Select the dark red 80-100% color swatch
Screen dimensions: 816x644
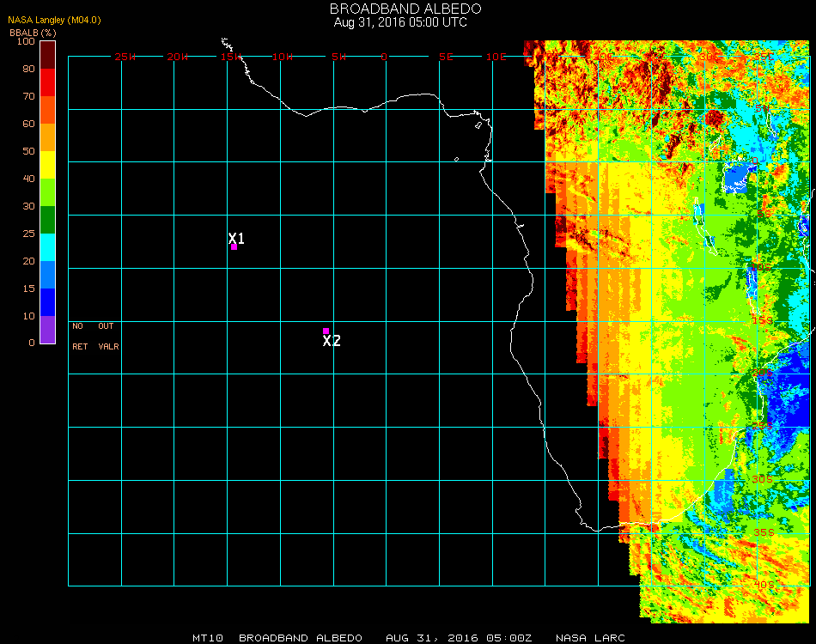(x=48, y=54)
